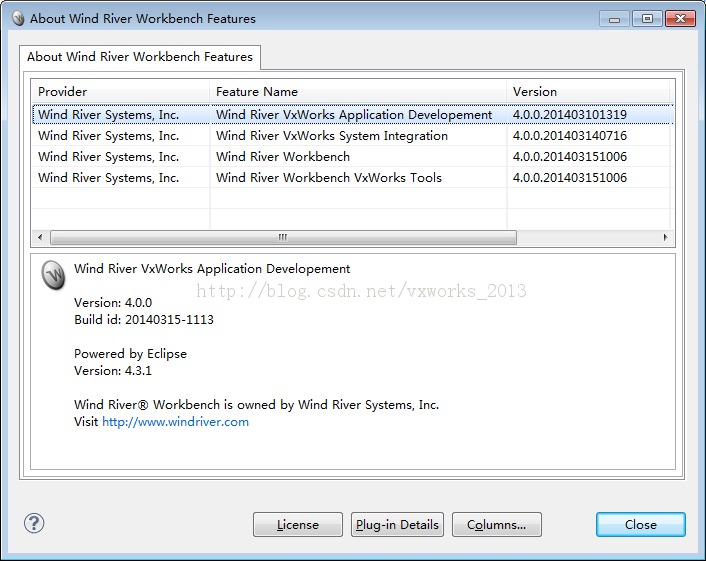Viewport: 706px width, 561px height.
Task: Open the License dialog
Action: click(298, 525)
